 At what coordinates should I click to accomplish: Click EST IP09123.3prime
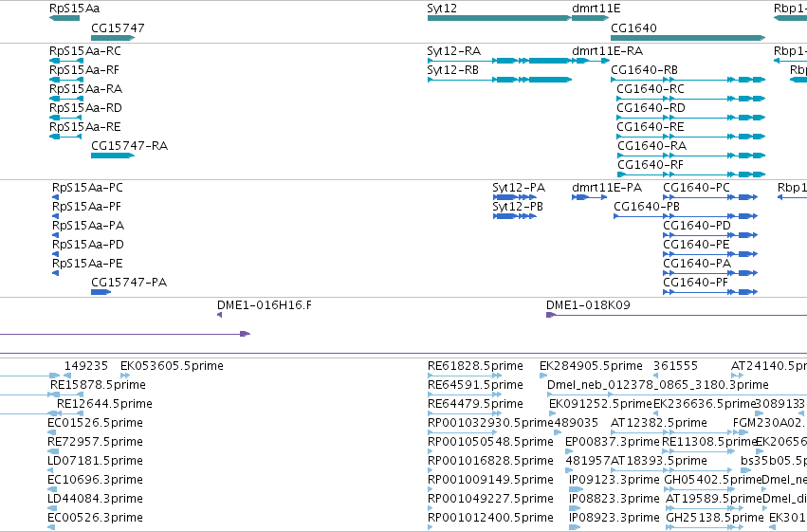coord(614,480)
